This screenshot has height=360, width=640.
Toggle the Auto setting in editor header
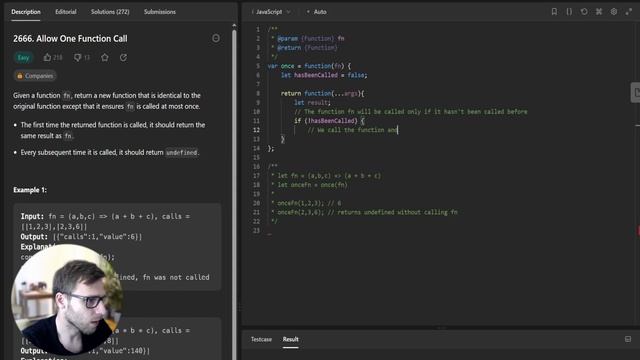tap(316, 12)
